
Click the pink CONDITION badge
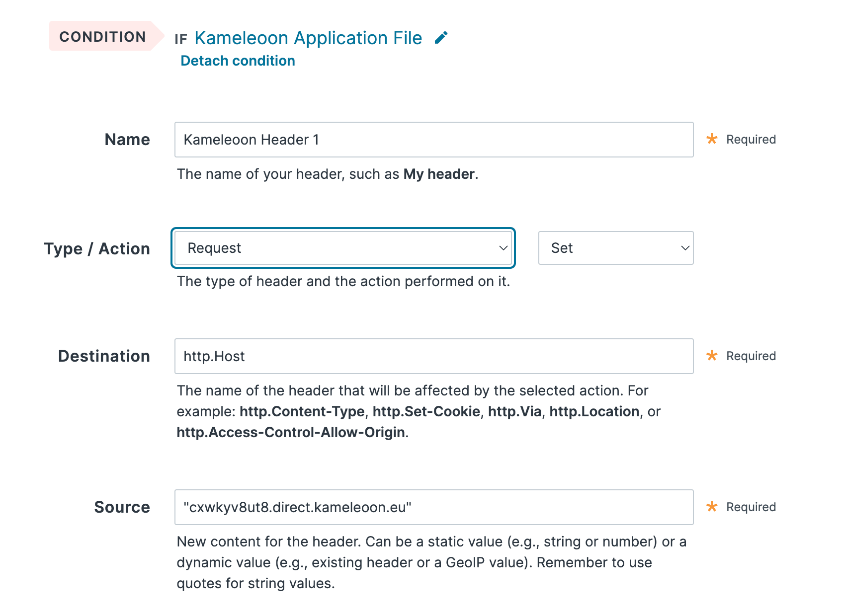(102, 36)
